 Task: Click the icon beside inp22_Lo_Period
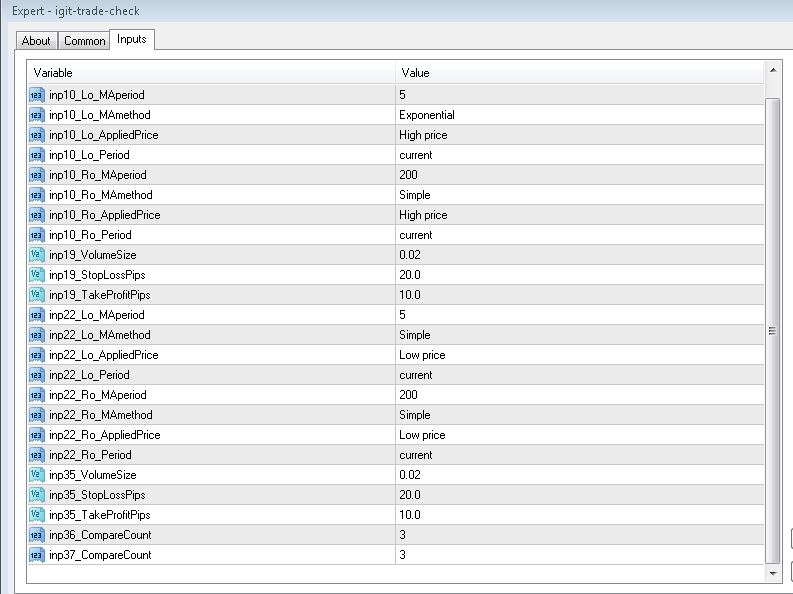click(x=37, y=375)
